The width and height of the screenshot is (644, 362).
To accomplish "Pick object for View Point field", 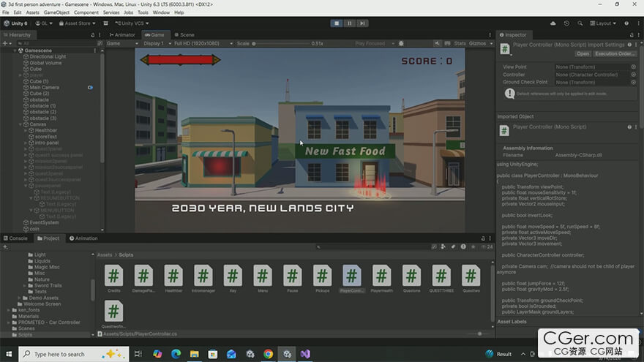I will click(x=634, y=67).
